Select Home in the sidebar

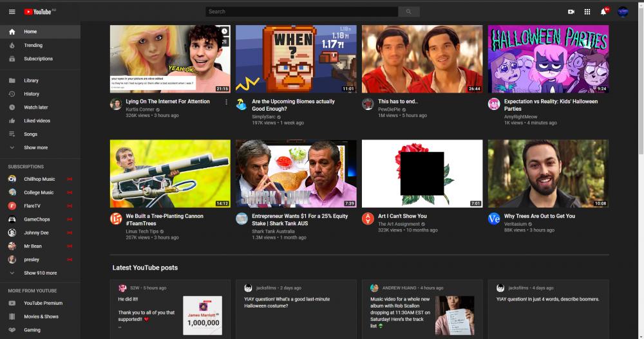pos(40,32)
